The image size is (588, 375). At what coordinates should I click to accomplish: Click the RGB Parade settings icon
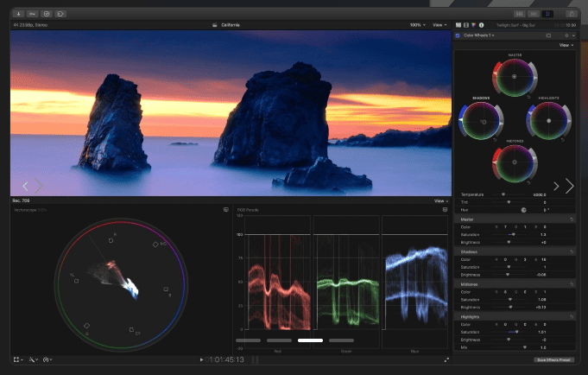click(445, 210)
